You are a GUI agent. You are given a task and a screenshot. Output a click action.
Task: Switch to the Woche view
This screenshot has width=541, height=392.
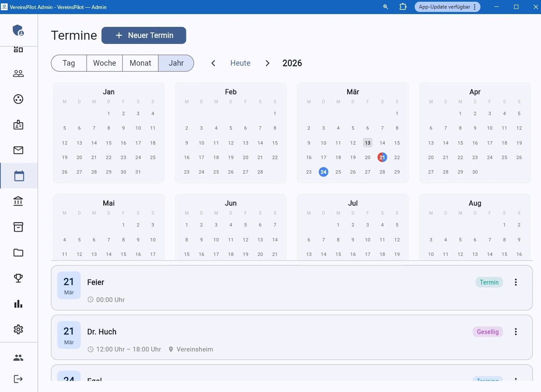coord(104,63)
